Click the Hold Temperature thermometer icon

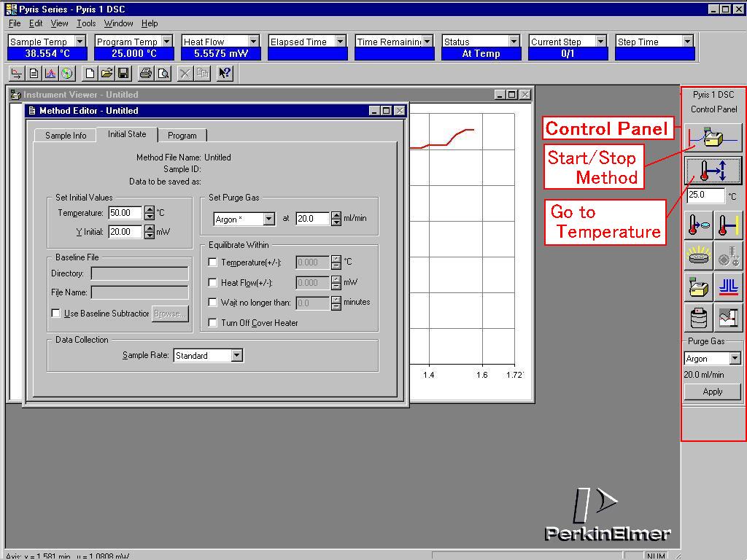tap(728, 225)
